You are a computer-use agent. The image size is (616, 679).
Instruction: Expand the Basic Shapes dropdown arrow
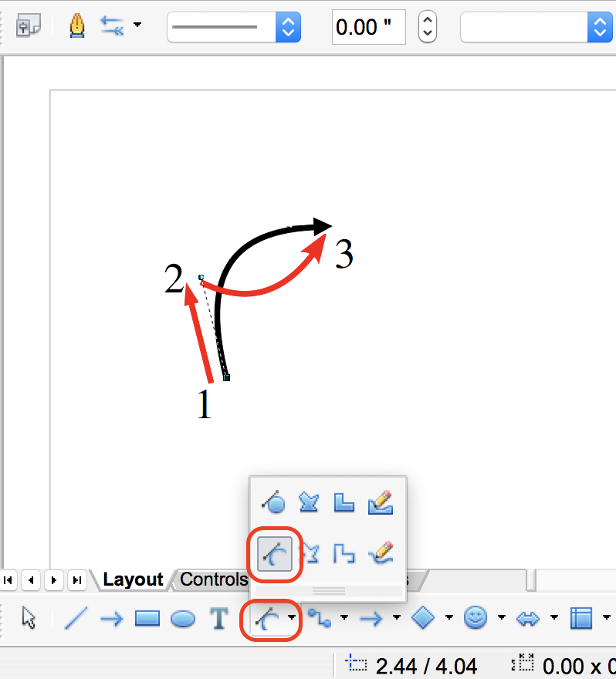(x=449, y=617)
